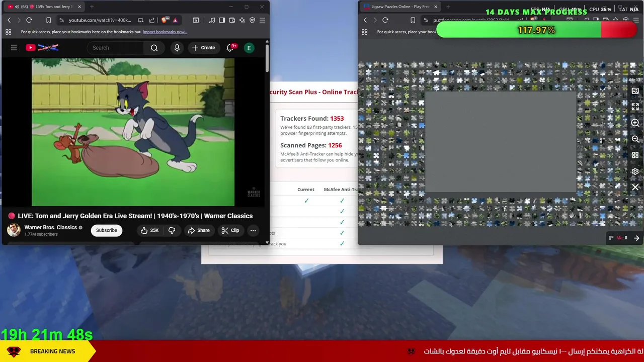The height and width of the screenshot is (362, 644).
Task: Reload the YouTube page
Action: pyautogui.click(x=29, y=20)
